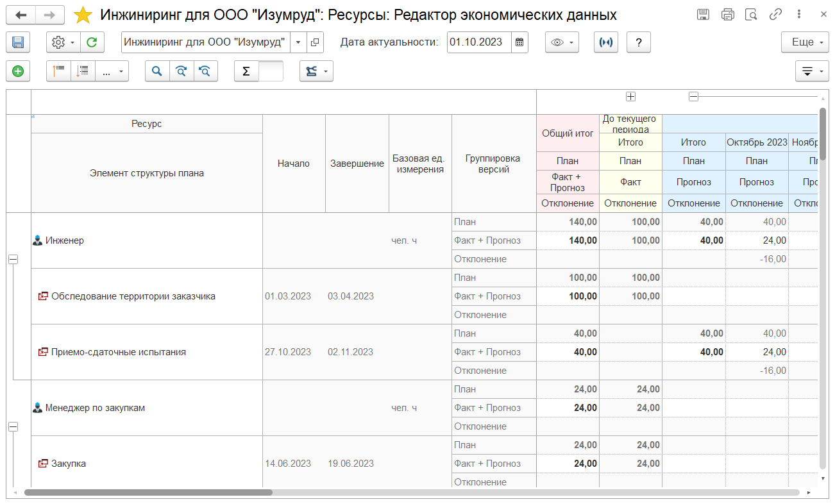Open the gear settings dropdown menu

coord(63,42)
